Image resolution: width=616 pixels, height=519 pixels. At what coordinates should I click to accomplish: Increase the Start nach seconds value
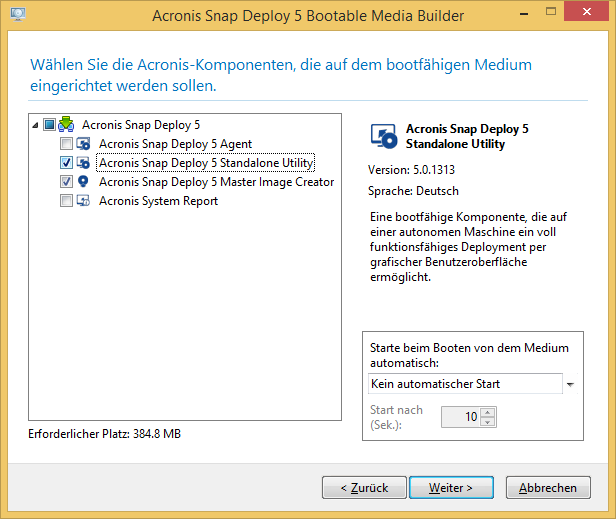click(488, 412)
